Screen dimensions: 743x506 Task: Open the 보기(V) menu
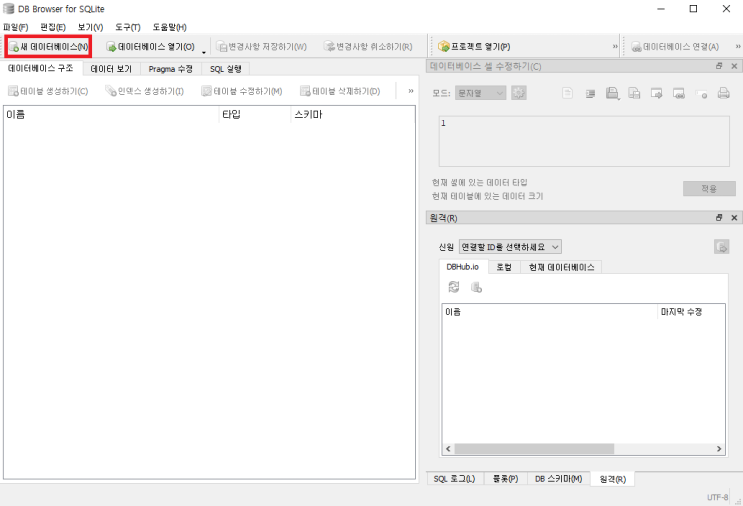pos(90,27)
